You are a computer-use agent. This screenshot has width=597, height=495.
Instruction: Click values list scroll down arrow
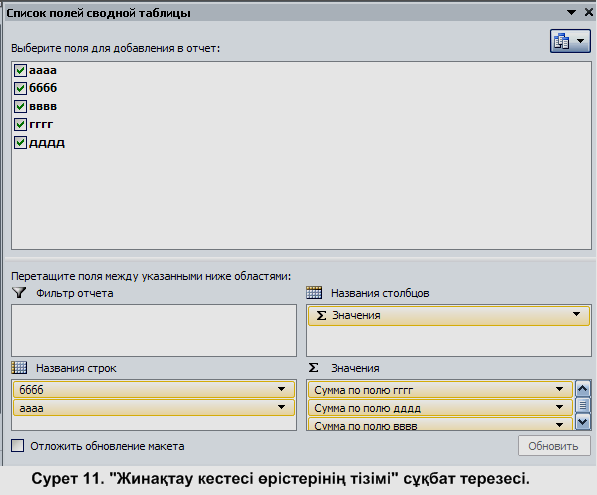(x=583, y=422)
